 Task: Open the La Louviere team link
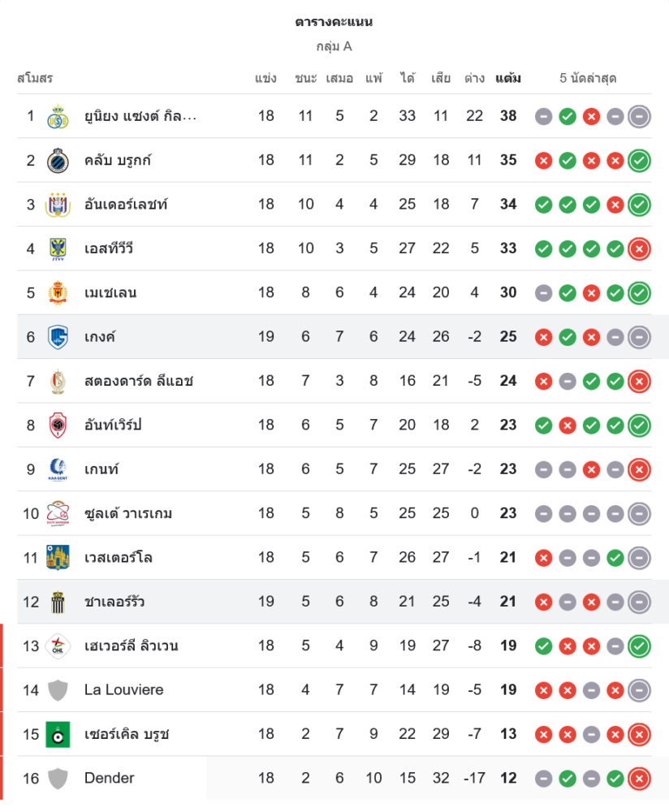[123, 690]
